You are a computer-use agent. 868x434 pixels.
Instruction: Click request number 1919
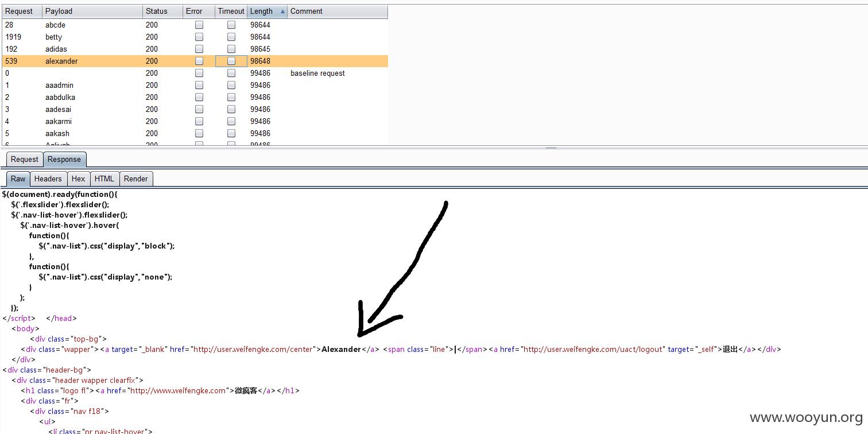coord(13,37)
